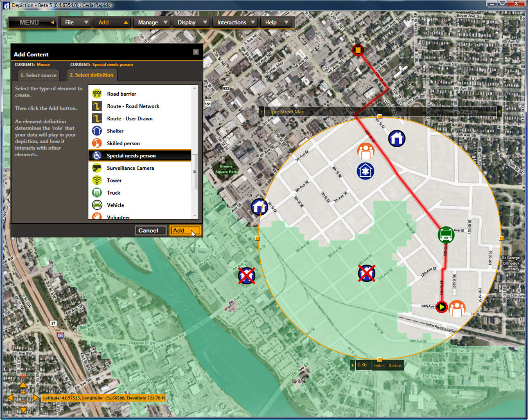Open the Display dropdown menu
The width and height of the screenshot is (528, 420).
pos(192,22)
